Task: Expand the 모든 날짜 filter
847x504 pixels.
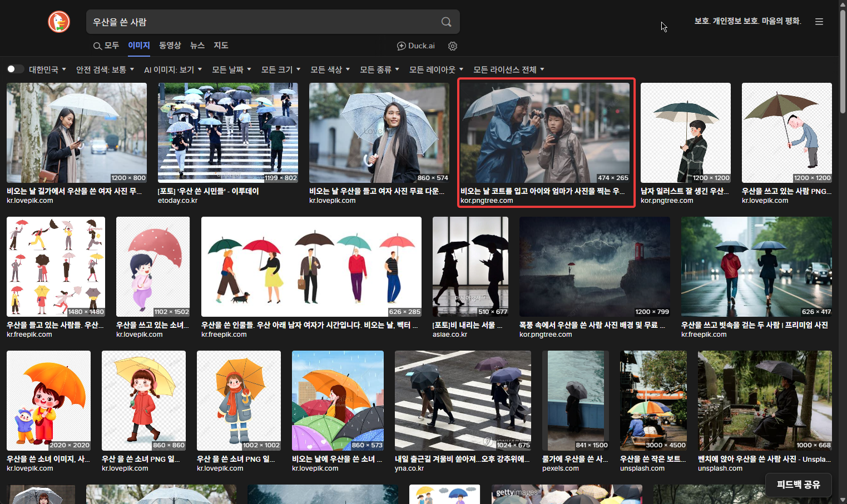Action: click(x=231, y=69)
